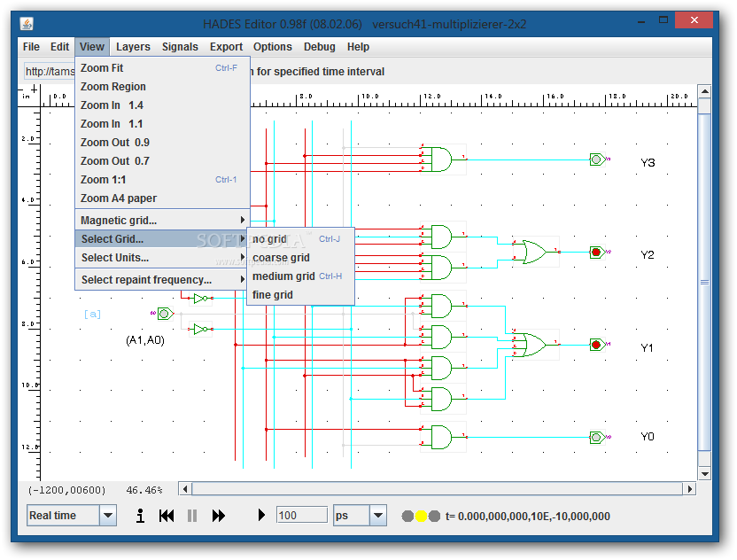The image size is (737, 560).
Task: Click the Java icon in title bar
Action: tap(27, 24)
